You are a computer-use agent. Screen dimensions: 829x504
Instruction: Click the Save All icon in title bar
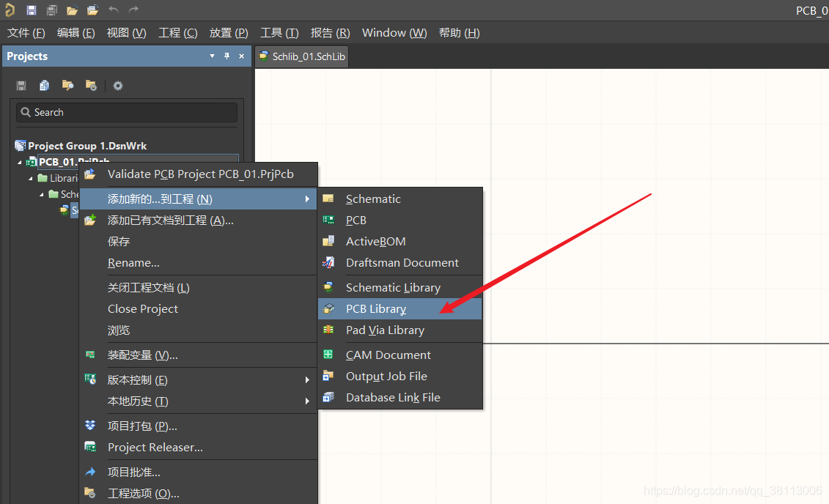pos(51,10)
